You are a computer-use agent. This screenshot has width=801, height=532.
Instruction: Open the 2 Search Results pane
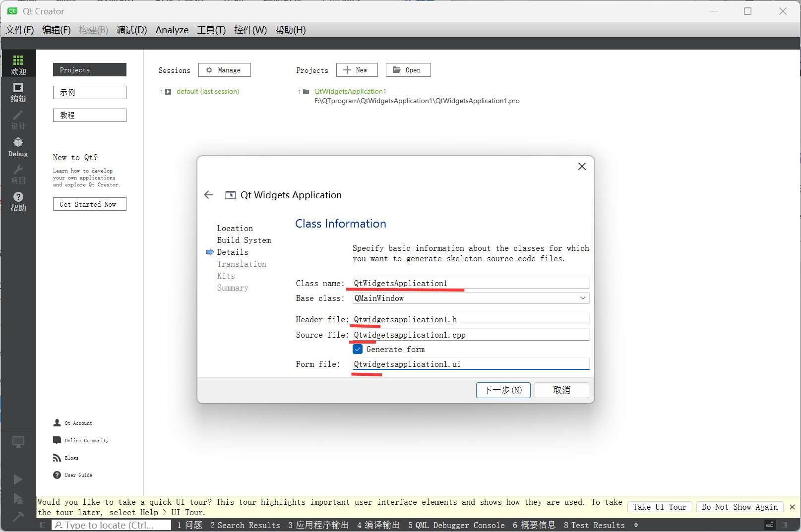245,525
